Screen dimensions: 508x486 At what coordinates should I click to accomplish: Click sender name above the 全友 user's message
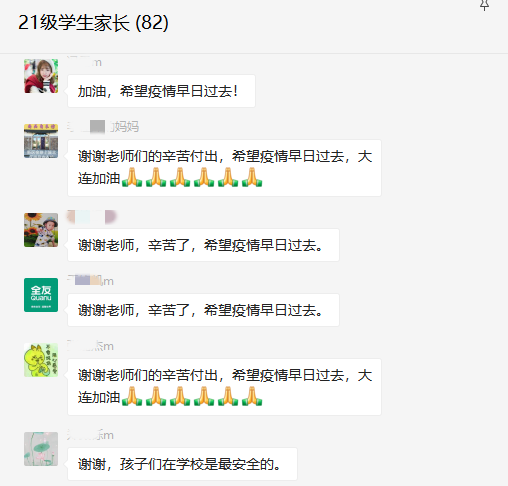90,281
